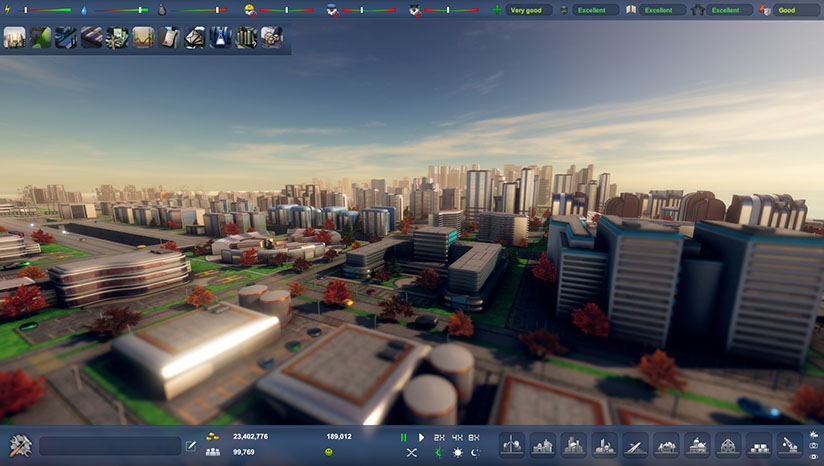Viewport: 824px width, 466px height.
Task: Pause the game with green pause button
Action: (404, 437)
